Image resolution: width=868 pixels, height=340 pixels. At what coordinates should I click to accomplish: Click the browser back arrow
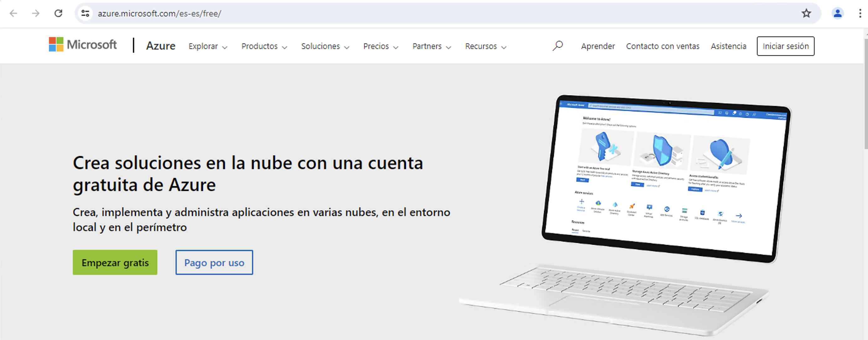13,13
